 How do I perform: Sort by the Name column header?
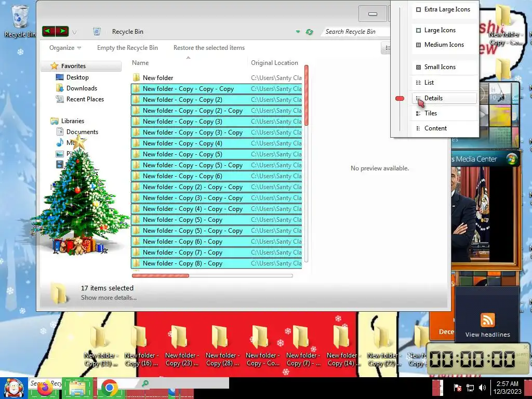[140, 63]
